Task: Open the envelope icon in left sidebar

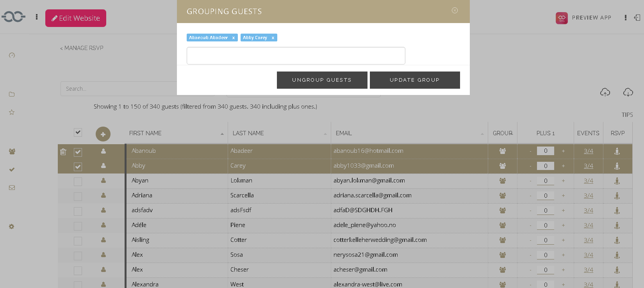Action: 12,188
